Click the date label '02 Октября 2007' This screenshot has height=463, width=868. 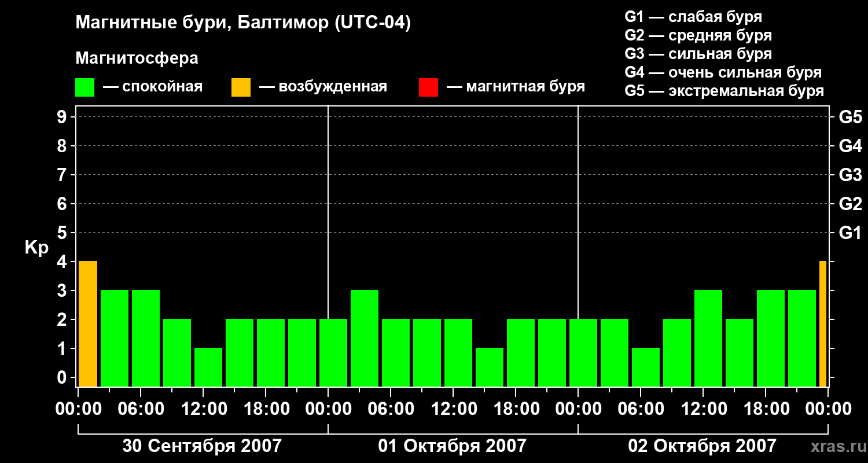(703, 446)
